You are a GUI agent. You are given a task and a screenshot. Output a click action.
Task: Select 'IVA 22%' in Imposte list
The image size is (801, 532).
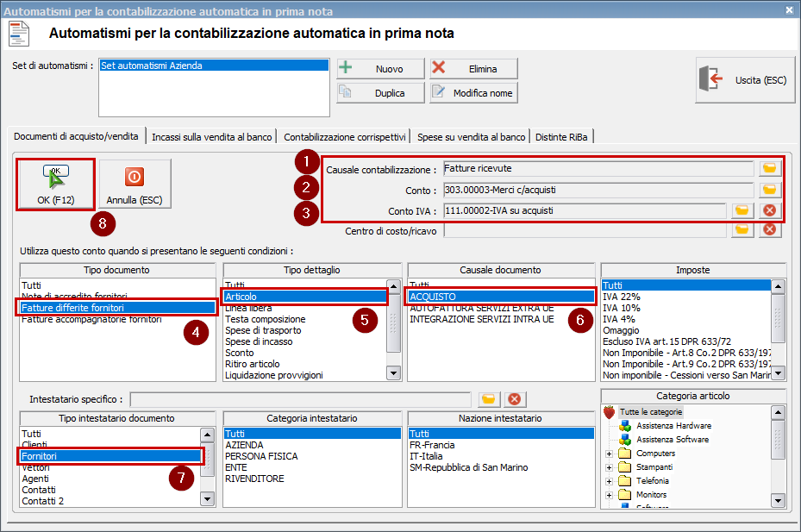coord(686,297)
